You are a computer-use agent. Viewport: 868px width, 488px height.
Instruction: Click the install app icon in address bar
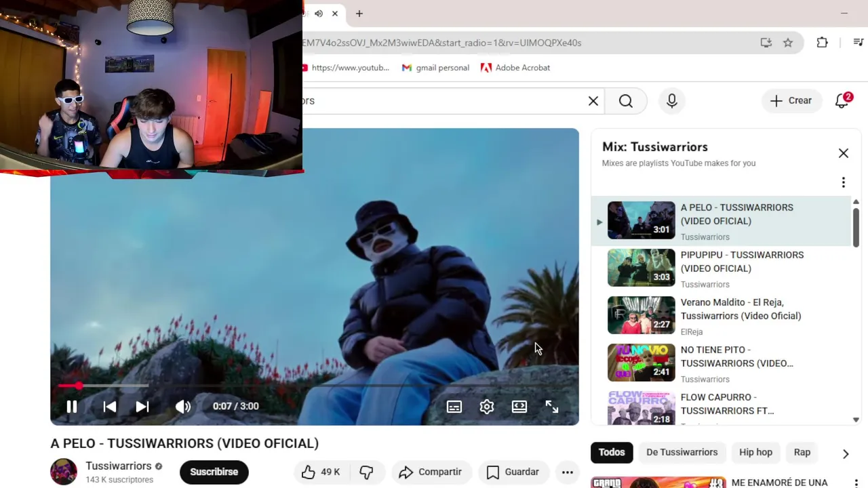[766, 43]
